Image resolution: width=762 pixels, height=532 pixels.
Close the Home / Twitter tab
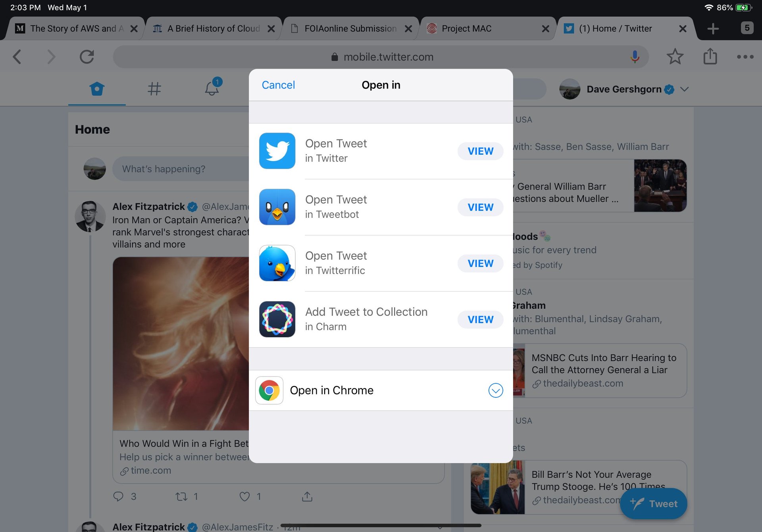(683, 29)
